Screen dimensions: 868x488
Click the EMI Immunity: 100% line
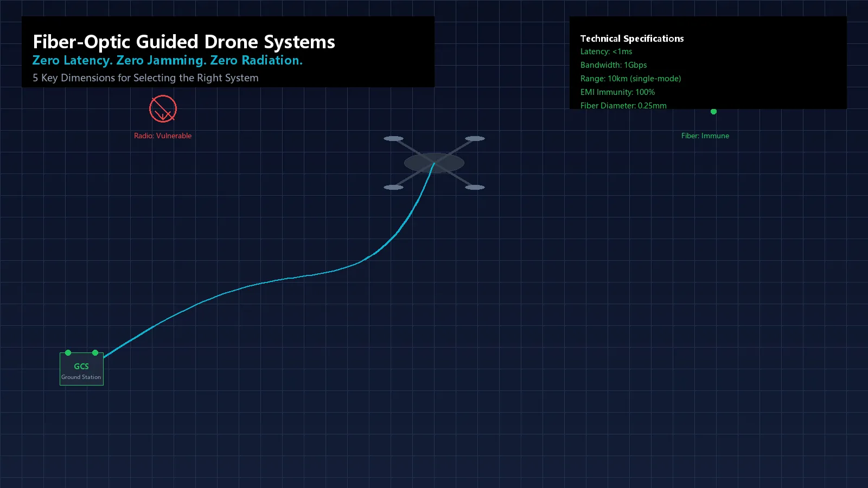click(x=617, y=92)
